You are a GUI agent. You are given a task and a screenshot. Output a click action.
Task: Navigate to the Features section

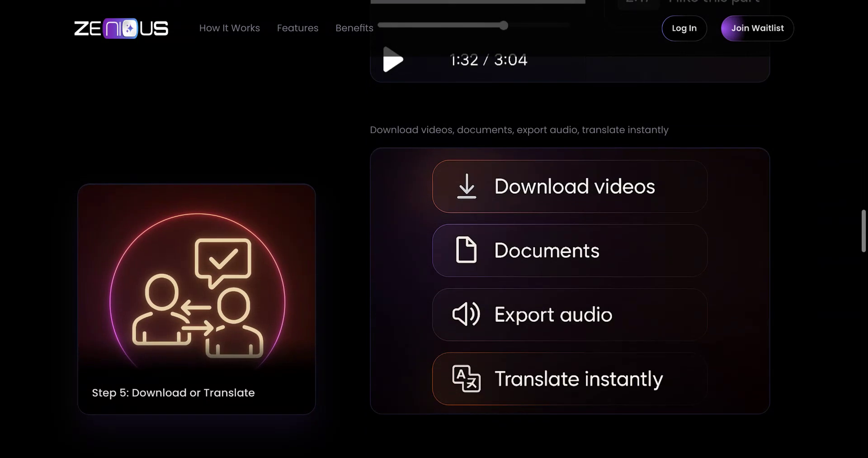tap(297, 28)
